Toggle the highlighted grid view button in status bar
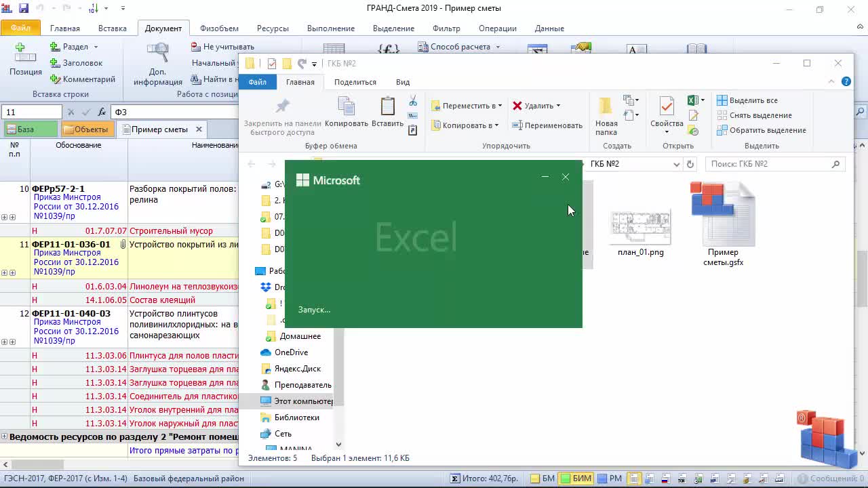 coord(633,479)
